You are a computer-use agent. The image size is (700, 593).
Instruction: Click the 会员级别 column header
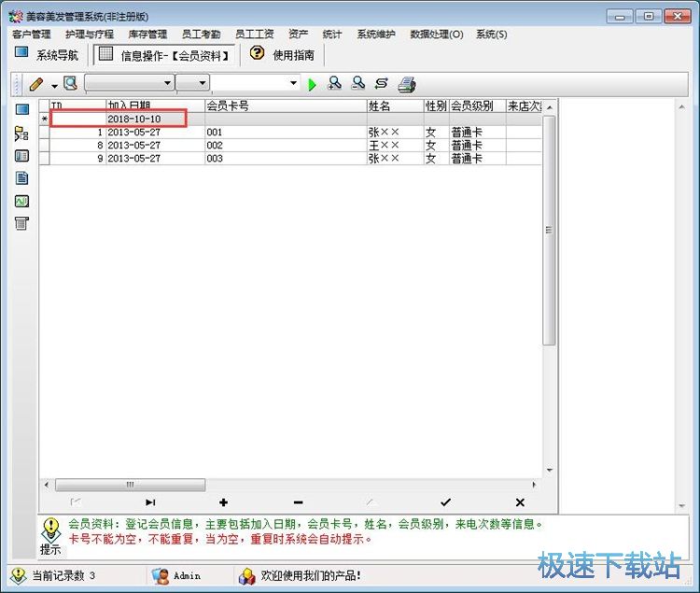(477, 106)
